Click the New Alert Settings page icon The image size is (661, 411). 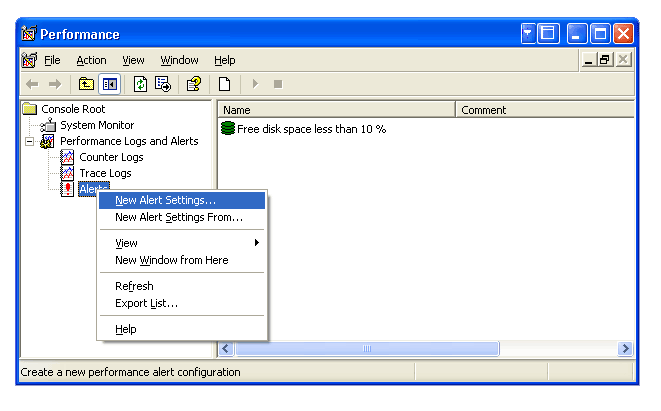click(224, 84)
